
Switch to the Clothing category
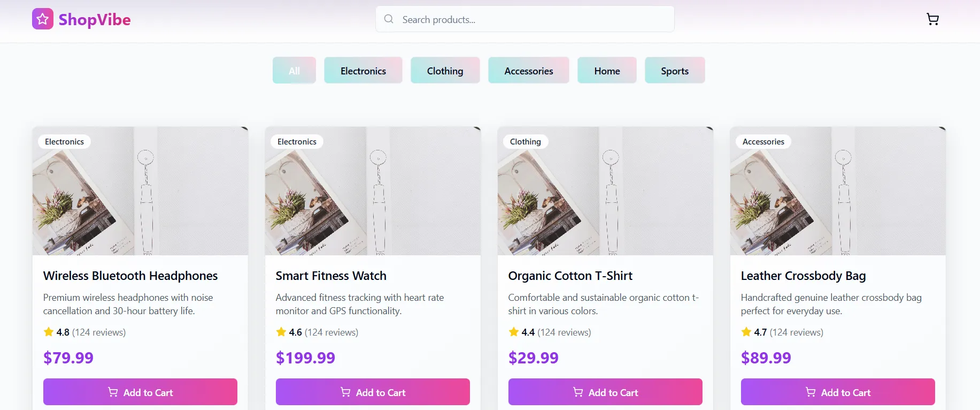point(445,71)
